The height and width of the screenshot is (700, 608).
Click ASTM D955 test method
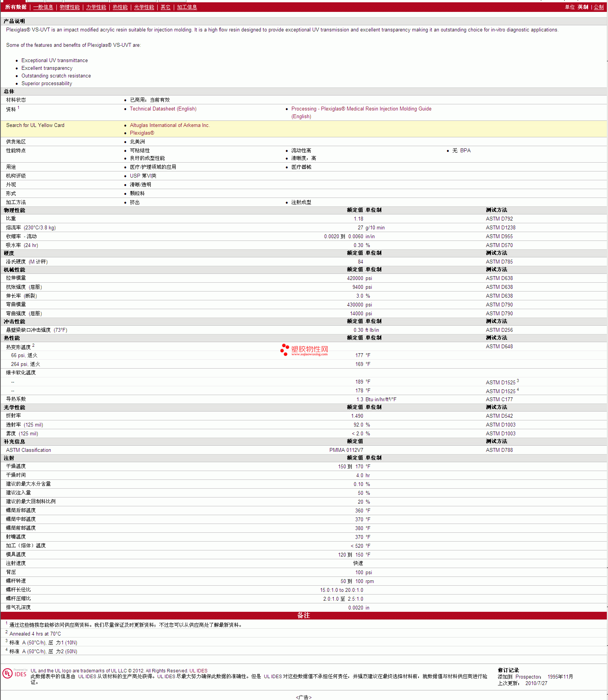pos(499,237)
